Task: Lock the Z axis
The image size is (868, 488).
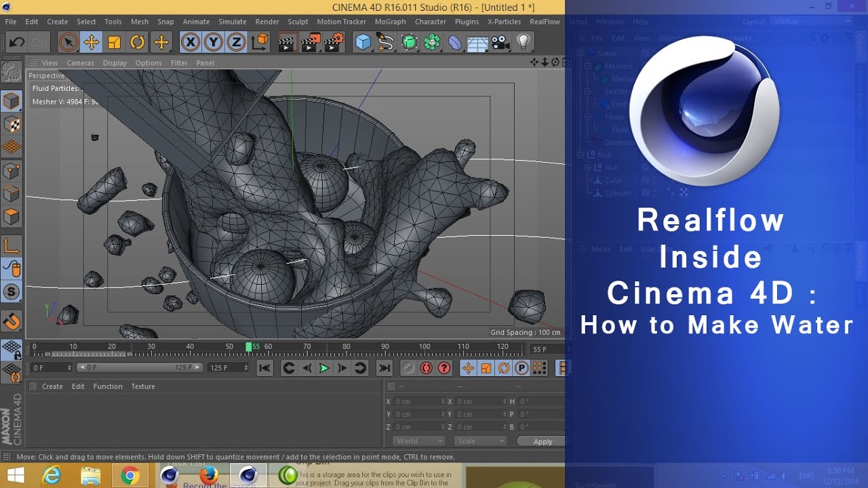Action: point(236,43)
